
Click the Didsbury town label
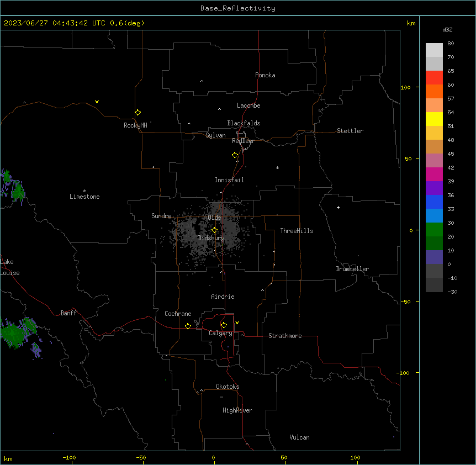[211, 238]
